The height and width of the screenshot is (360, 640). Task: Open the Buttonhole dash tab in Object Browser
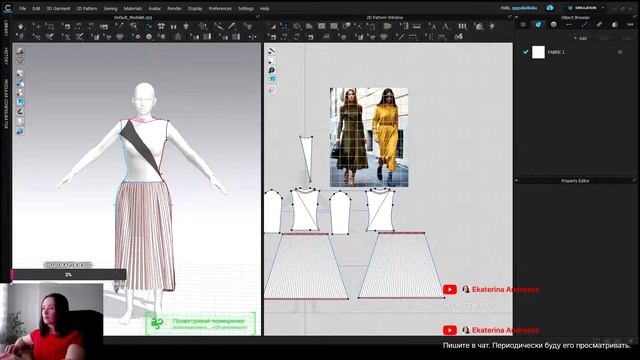coord(569,24)
